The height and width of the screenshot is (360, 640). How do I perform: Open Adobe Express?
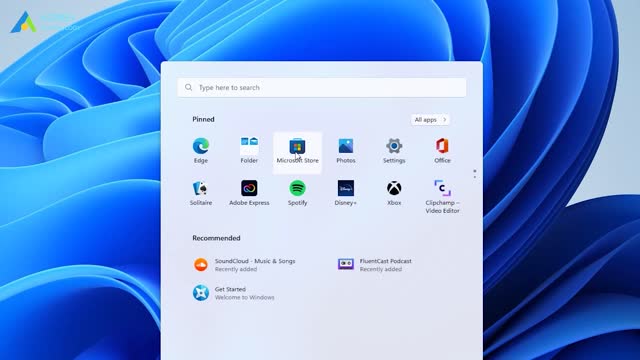pos(249,193)
